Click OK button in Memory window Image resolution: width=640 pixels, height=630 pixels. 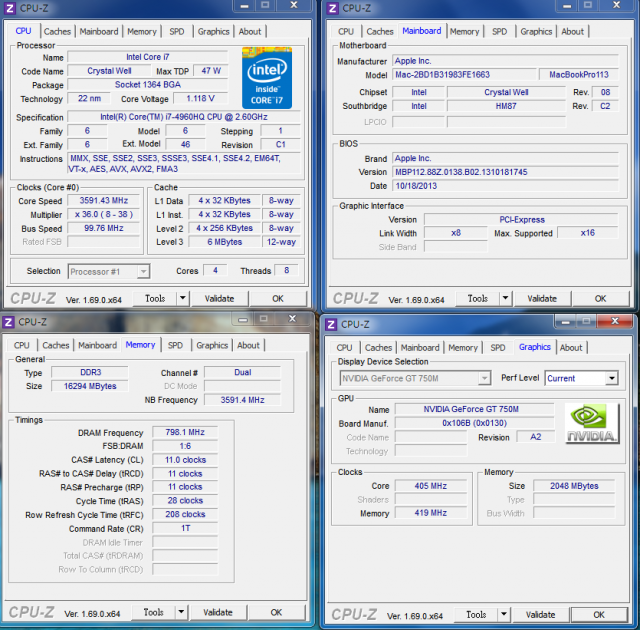(x=276, y=612)
